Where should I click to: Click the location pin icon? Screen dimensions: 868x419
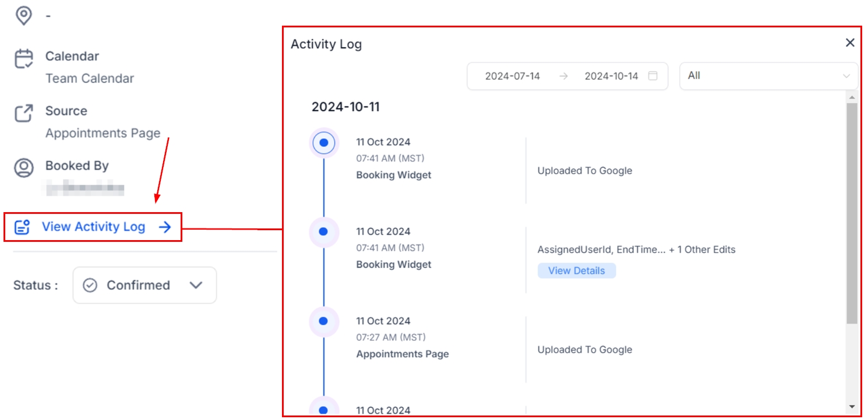23,16
